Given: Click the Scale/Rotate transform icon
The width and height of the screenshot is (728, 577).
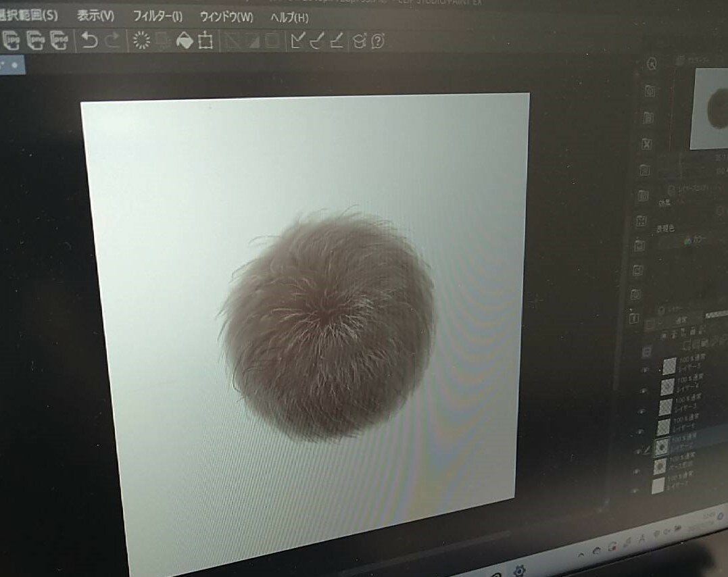Looking at the screenshot, I should [x=205, y=41].
